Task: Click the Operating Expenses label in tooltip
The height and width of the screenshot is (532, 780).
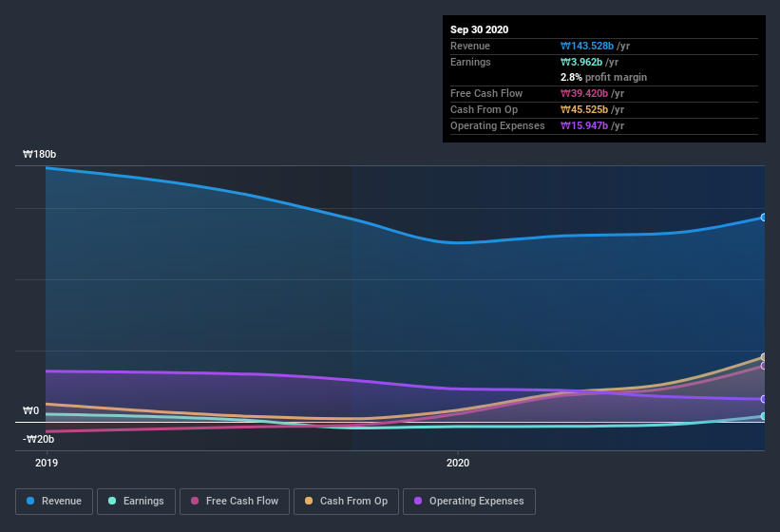Action: (498, 125)
